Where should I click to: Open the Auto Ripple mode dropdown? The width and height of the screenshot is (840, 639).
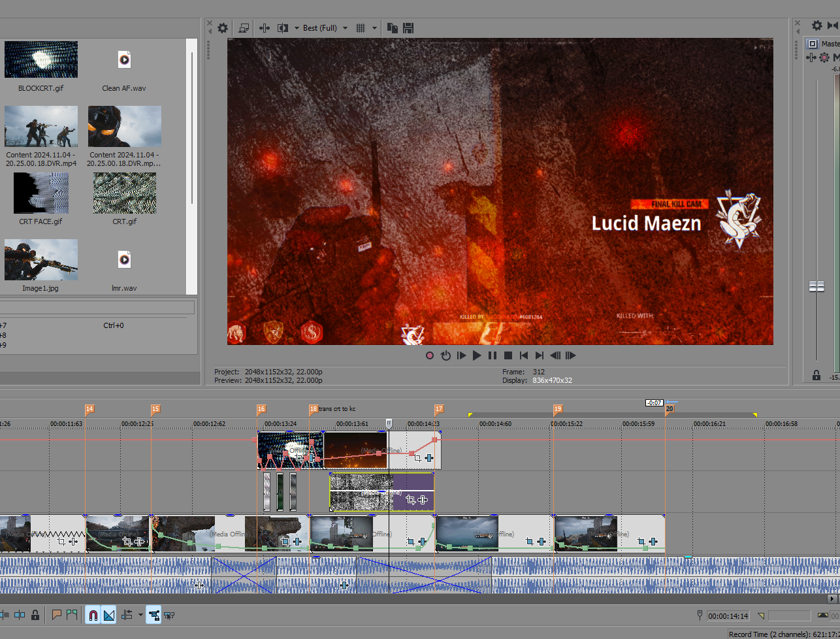click(x=140, y=615)
